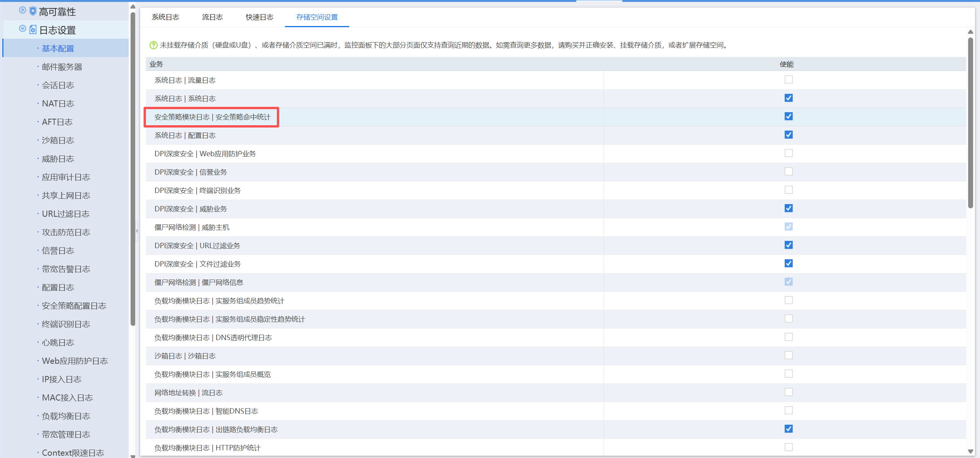980x458 pixels.
Task: Expand the 高可靠性 tree node arrow
Action: pyautogui.click(x=23, y=10)
